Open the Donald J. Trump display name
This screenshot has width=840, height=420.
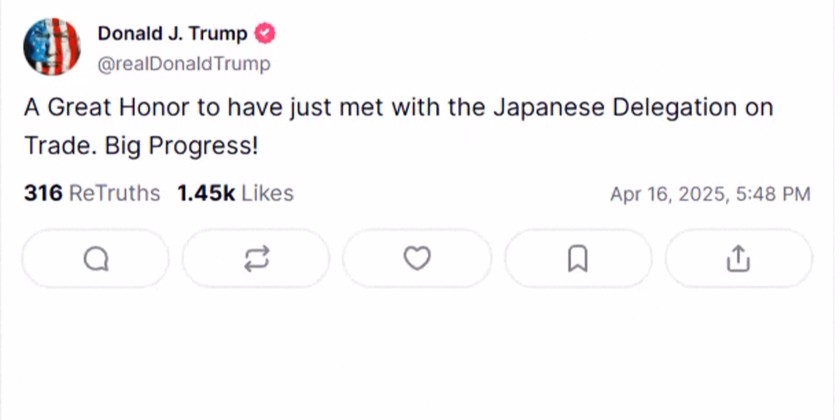tap(172, 34)
